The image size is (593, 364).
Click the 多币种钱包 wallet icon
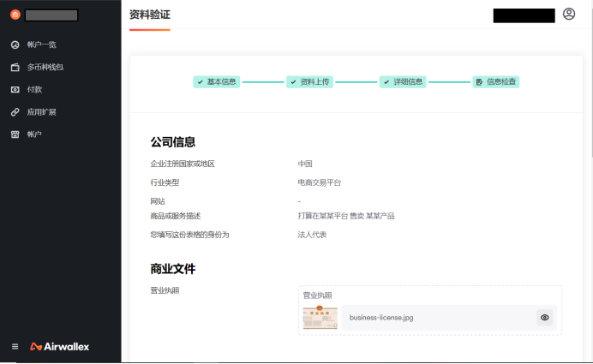(x=15, y=67)
